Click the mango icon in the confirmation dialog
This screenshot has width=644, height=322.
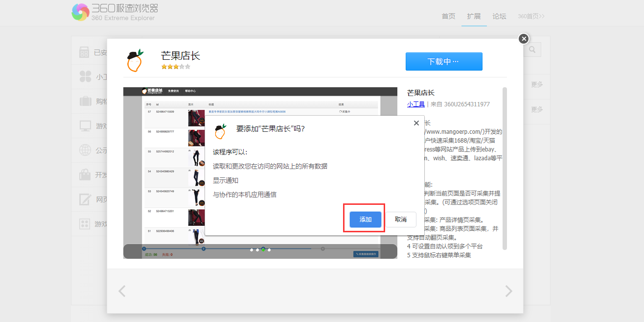pos(221,131)
